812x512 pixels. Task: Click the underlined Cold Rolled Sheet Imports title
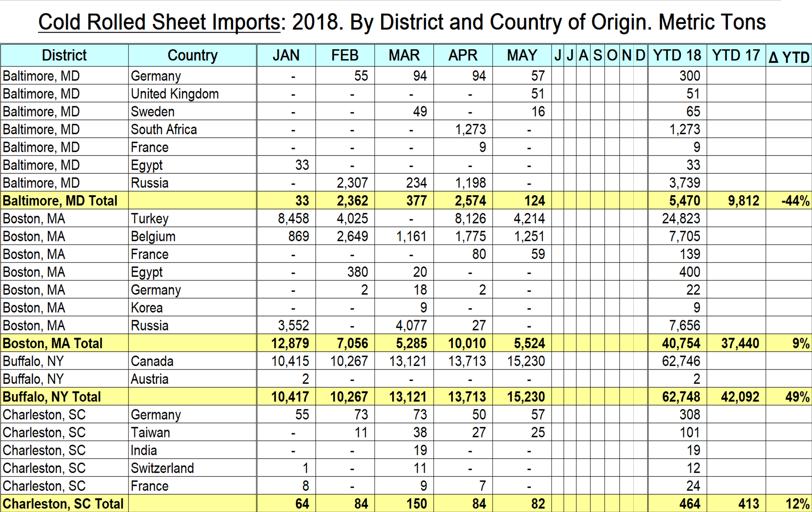click(159, 22)
